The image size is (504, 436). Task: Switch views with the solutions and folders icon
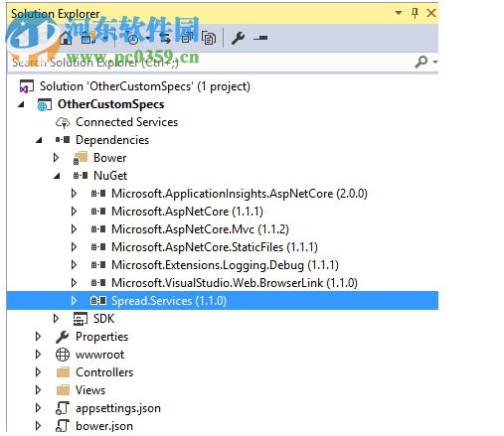pyautogui.click(x=87, y=39)
